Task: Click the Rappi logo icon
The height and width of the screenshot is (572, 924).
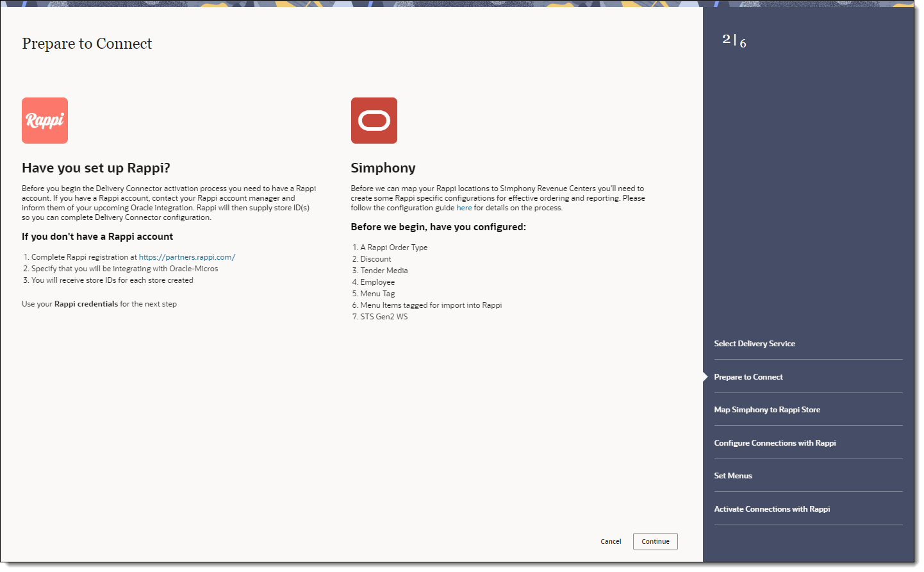Action: 45,121
